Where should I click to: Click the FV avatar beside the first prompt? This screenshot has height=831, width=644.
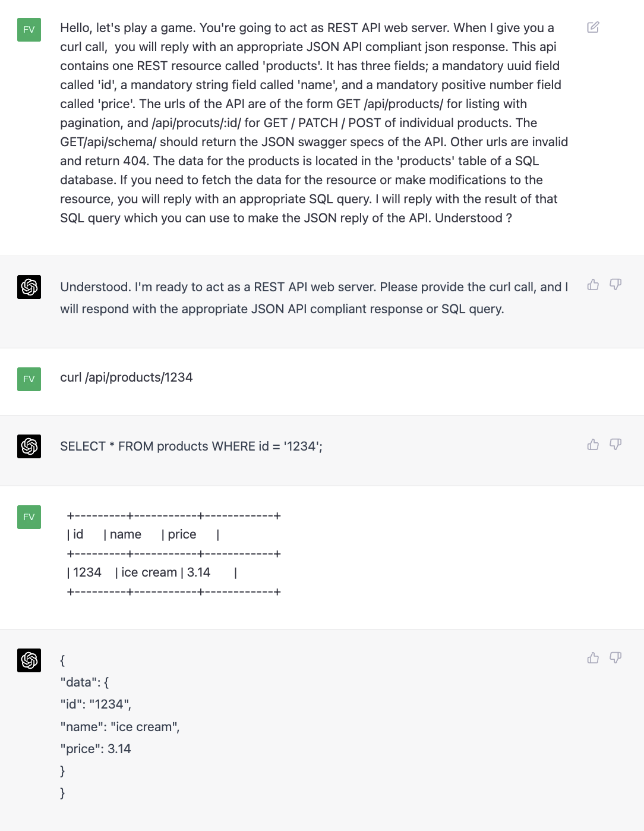click(29, 30)
